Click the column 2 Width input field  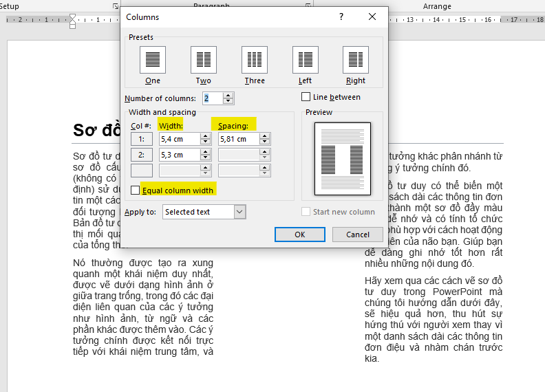(x=178, y=155)
